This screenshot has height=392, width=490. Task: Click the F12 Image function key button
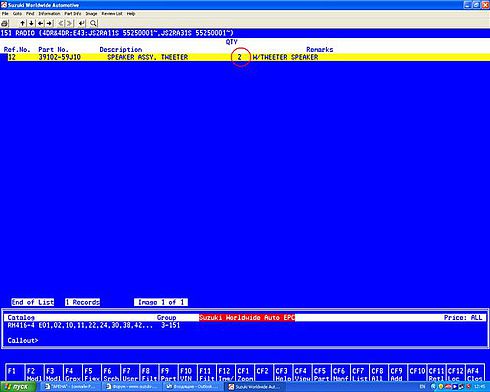pos(226,374)
